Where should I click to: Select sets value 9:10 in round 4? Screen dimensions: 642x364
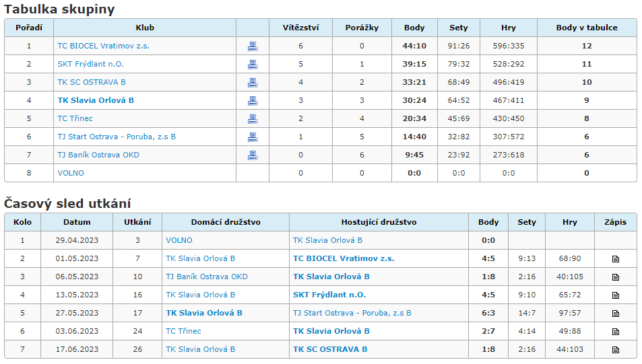(x=527, y=295)
